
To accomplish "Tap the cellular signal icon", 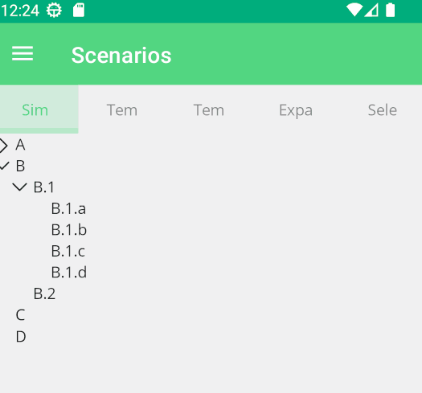I will click(x=371, y=10).
